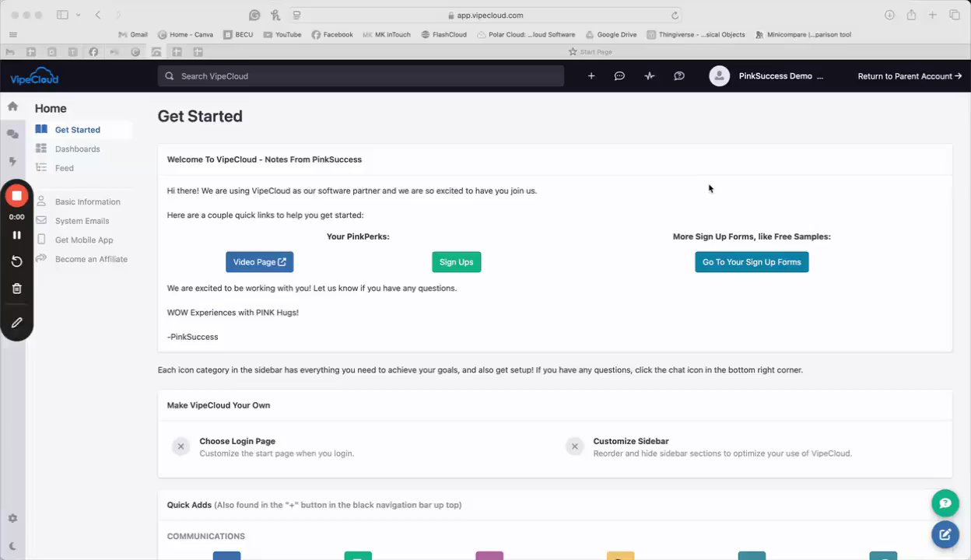The width and height of the screenshot is (971, 560).
Task: Show Safari tab overview
Action: (x=955, y=15)
